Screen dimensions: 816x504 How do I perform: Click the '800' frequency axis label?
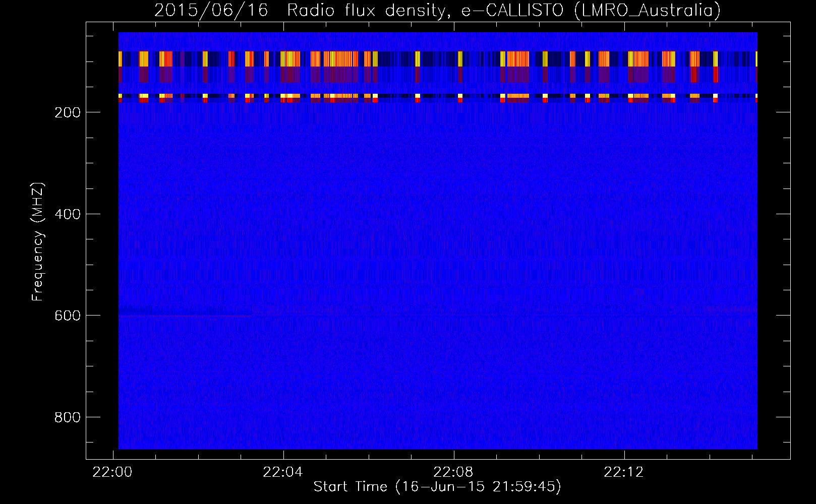[68, 417]
